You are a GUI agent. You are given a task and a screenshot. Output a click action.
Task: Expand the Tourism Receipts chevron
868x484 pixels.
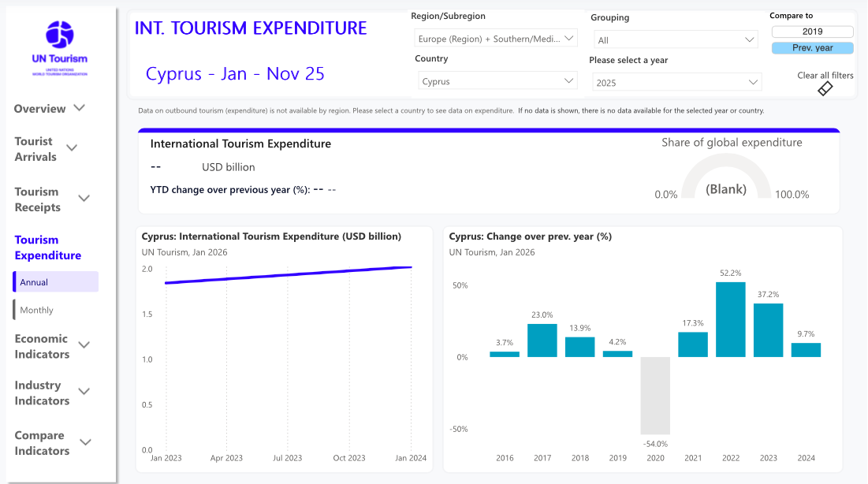(84, 198)
